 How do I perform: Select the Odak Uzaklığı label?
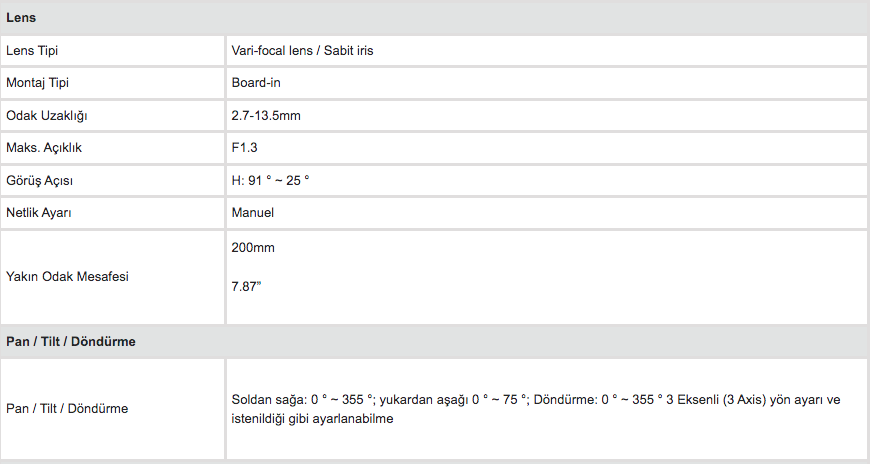point(47,116)
